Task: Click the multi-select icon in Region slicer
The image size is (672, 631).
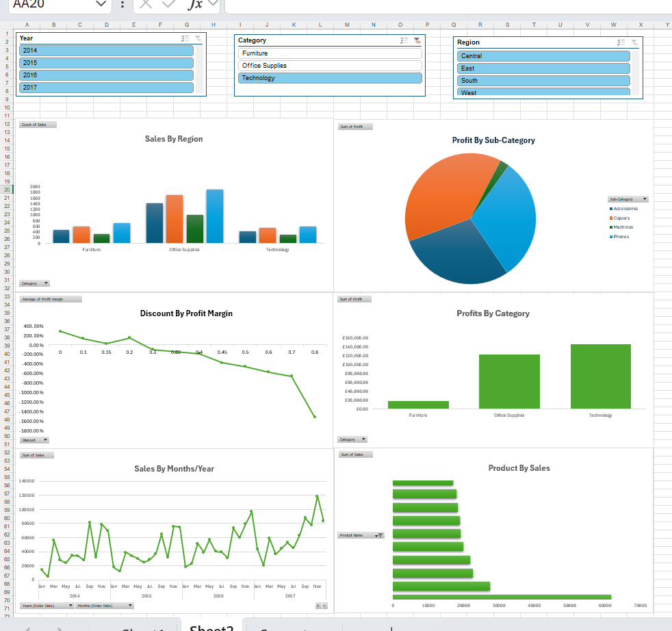Action: 622,42
